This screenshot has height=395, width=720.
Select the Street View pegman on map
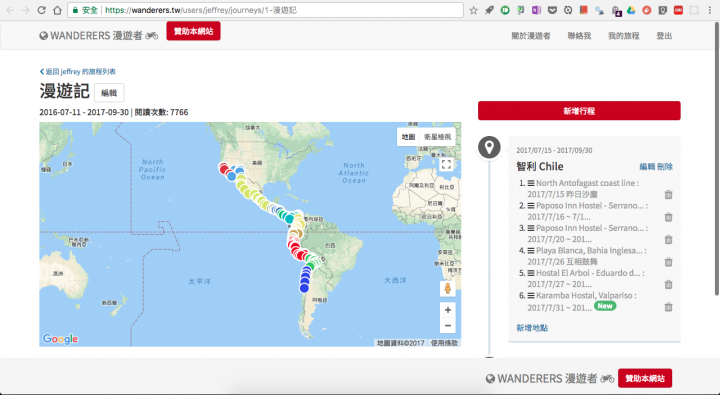447,288
